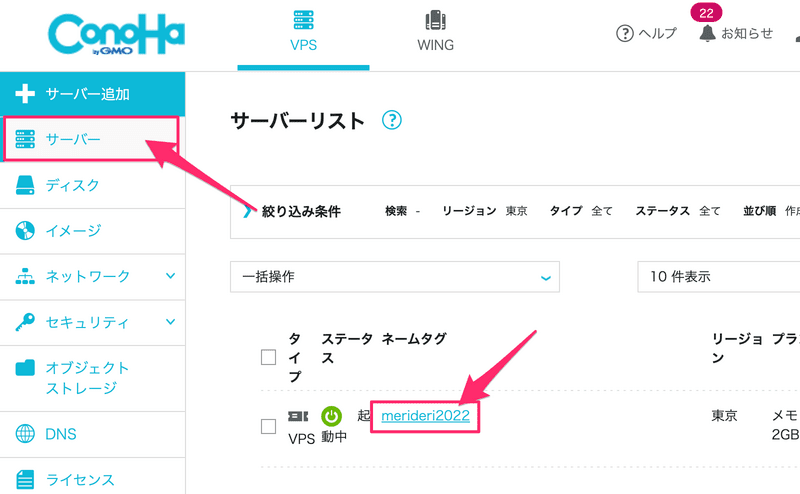Open the help icon beside サーバーリスト
Screen dimensions: 800x494
pyautogui.click(x=392, y=120)
